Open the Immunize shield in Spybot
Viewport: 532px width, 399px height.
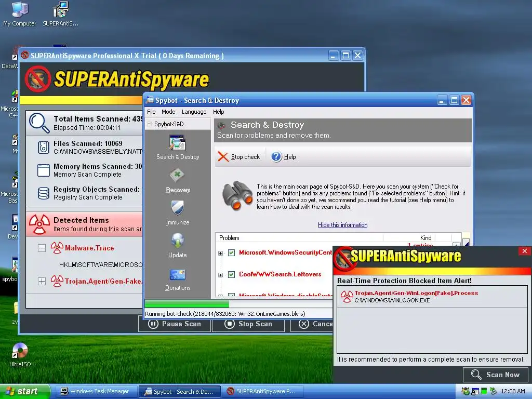point(178,212)
